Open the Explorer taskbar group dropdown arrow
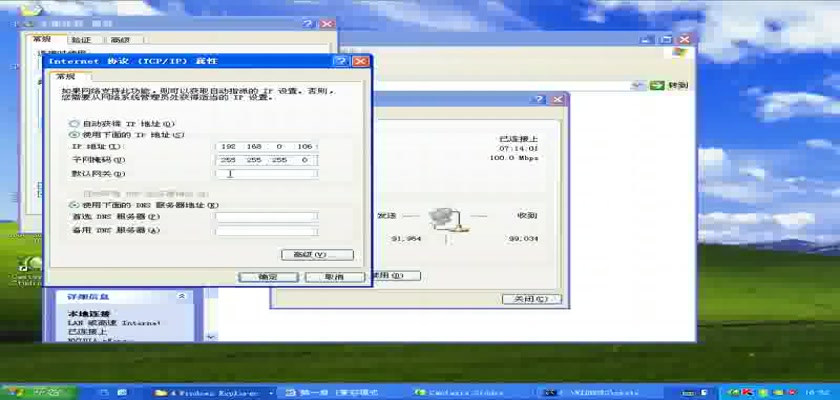This screenshot has width=840, height=400. click(x=269, y=393)
